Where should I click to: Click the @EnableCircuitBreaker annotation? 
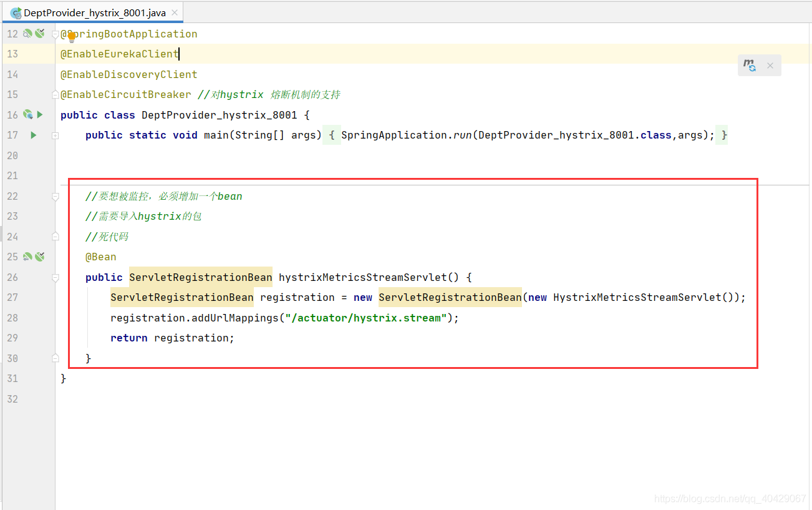coord(125,94)
